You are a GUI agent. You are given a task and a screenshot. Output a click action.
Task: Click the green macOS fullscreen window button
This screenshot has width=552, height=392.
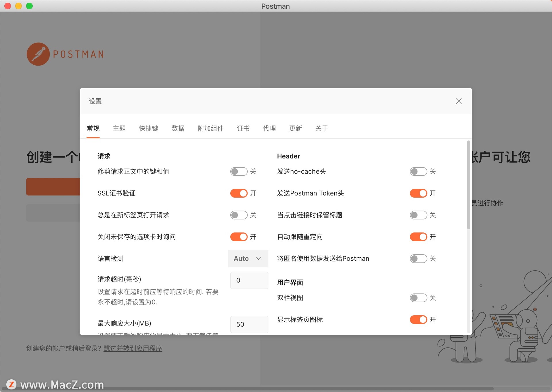(x=29, y=6)
